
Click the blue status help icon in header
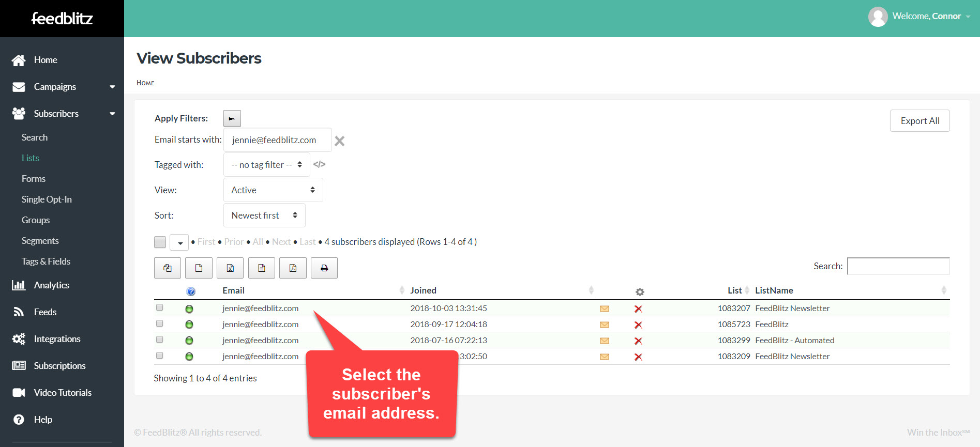point(191,291)
